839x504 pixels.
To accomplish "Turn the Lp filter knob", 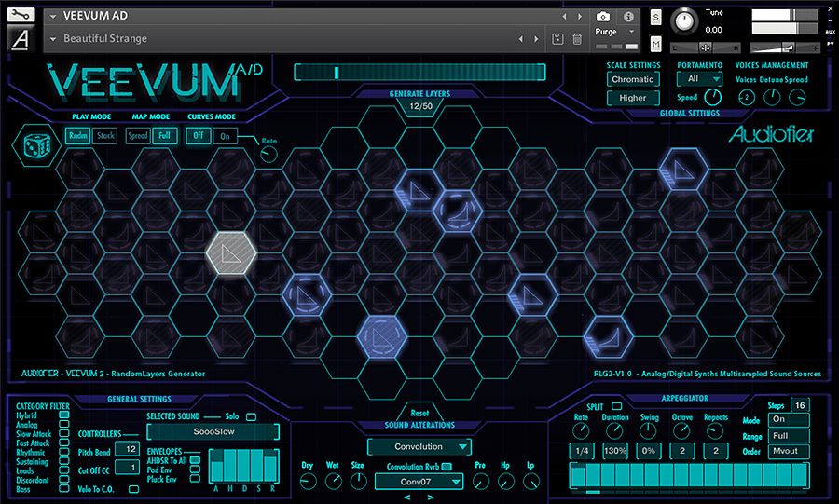I will 530,482.
